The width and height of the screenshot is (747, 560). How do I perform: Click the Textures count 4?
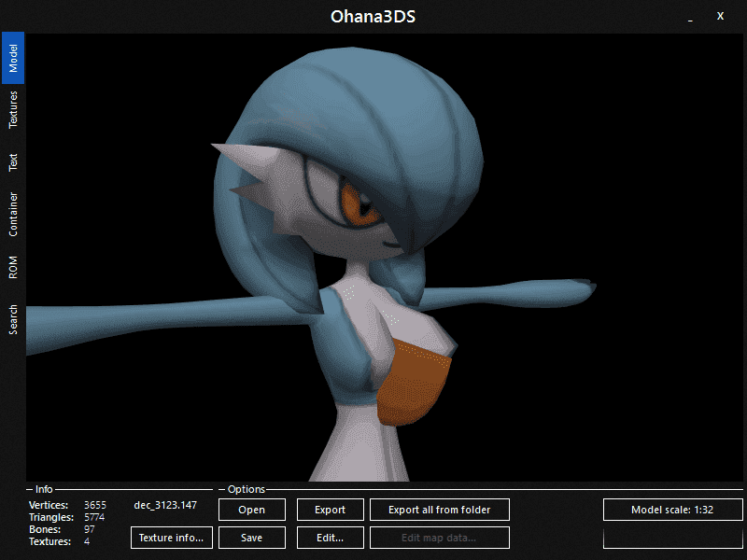click(87, 541)
